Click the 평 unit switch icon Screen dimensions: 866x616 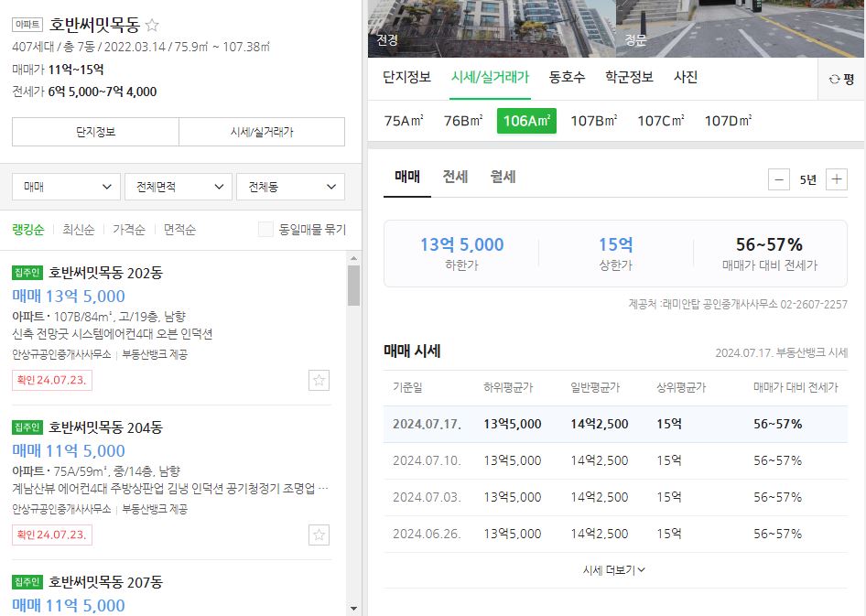click(x=841, y=80)
